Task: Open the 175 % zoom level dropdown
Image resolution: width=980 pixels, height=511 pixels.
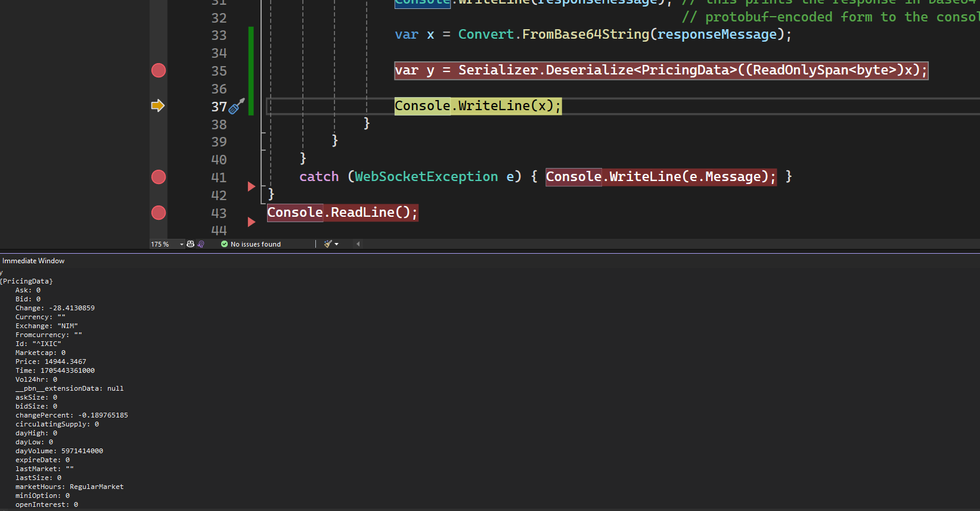Action: tap(181, 244)
